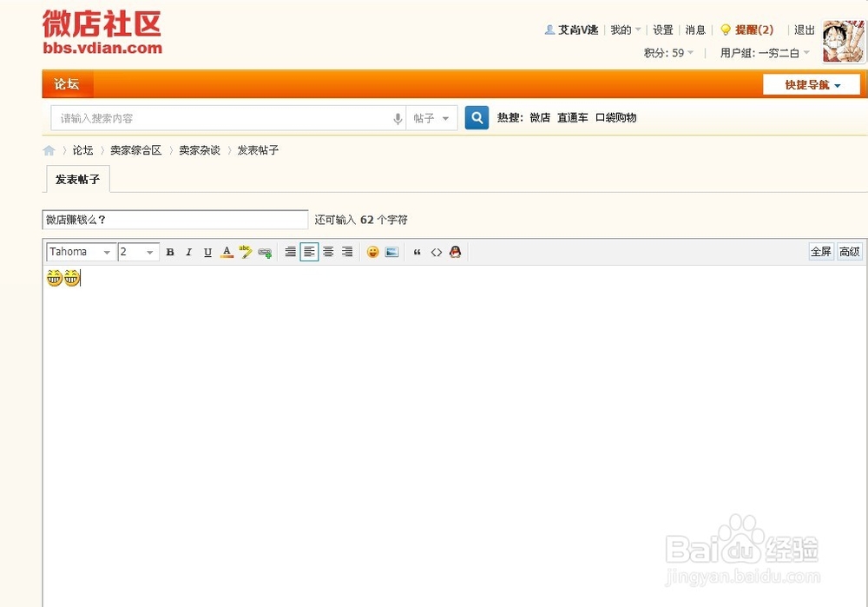This screenshot has height=607, width=868.
Task: Switch editor to 高级 advanced mode
Action: pos(849,252)
